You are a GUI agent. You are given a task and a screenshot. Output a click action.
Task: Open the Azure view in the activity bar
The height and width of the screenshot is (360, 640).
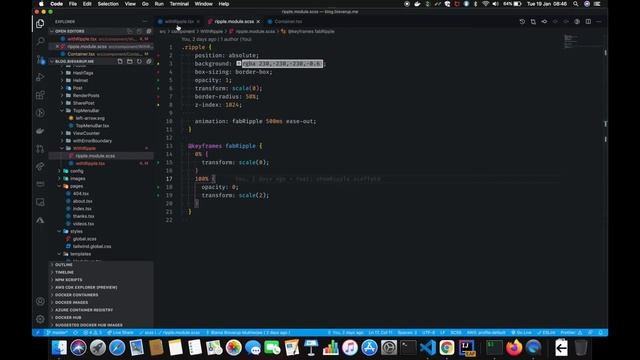tap(40, 220)
